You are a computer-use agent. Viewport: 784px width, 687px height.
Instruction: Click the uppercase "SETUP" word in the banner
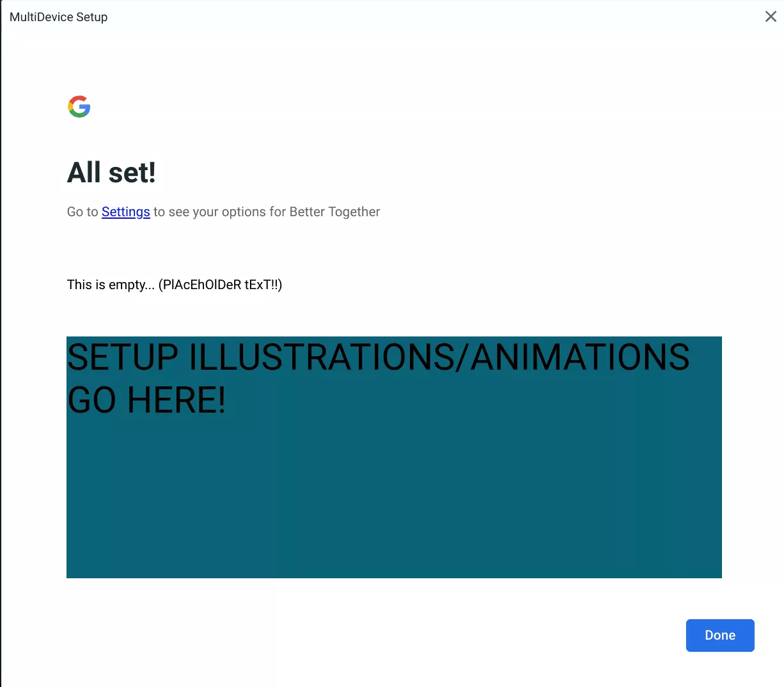pos(123,357)
